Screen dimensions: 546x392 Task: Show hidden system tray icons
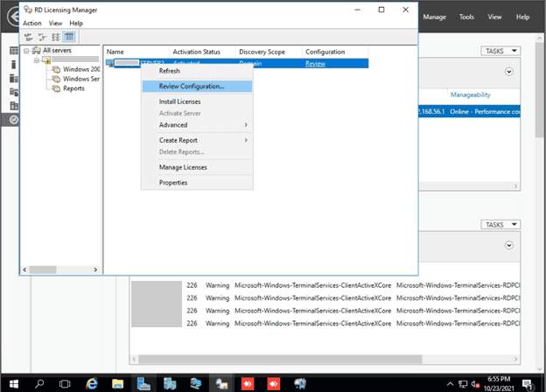click(x=450, y=384)
